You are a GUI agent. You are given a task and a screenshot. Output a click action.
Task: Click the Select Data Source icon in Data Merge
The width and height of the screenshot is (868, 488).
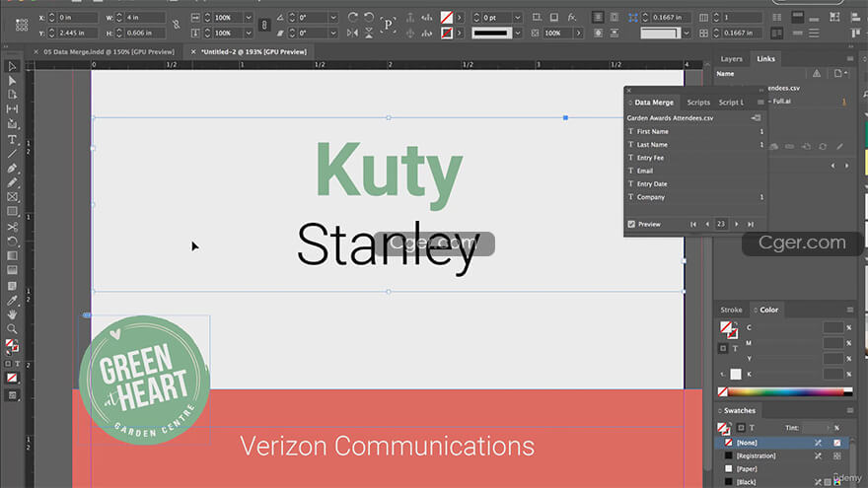coord(756,118)
